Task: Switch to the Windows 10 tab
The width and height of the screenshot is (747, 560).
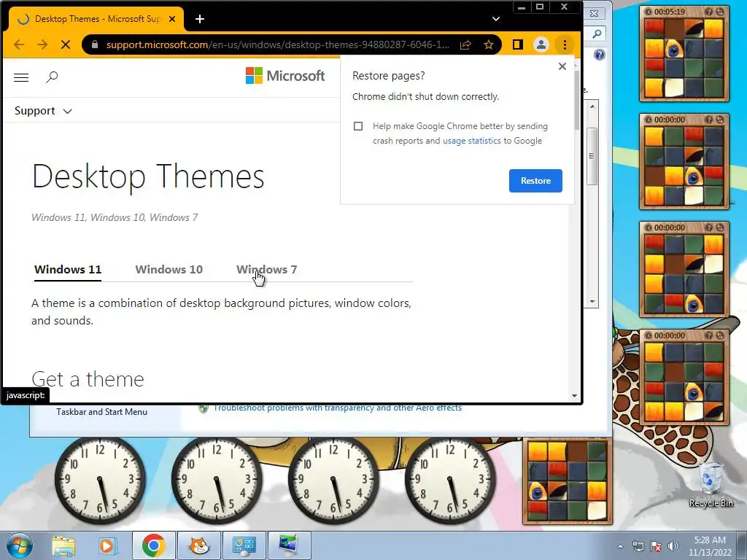Action: pos(169,270)
